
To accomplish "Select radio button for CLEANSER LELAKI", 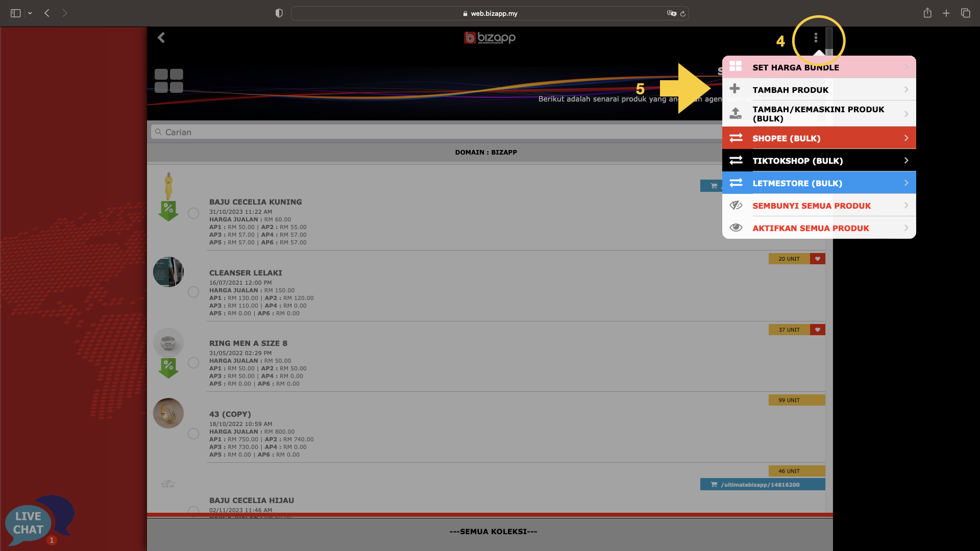I will click(x=193, y=292).
